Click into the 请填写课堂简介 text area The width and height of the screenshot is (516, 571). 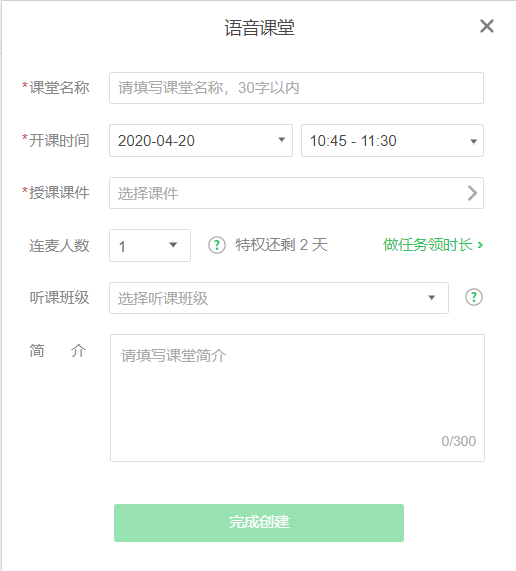[x=297, y=398]
